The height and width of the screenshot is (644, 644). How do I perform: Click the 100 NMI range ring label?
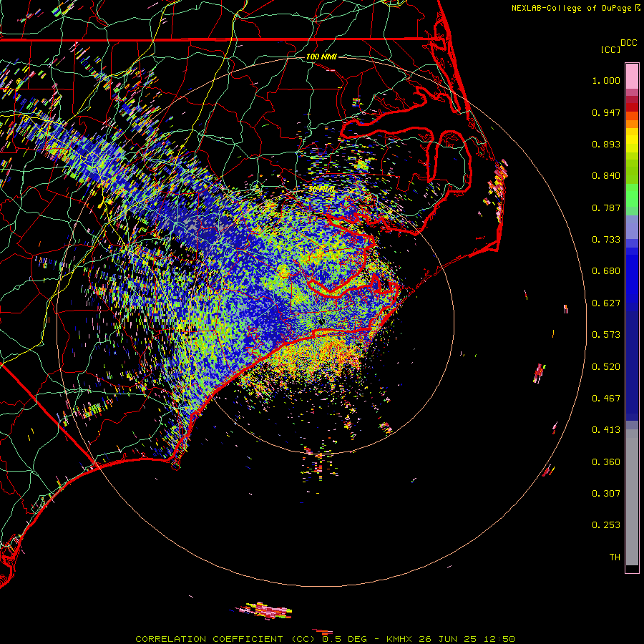(321, 57)
